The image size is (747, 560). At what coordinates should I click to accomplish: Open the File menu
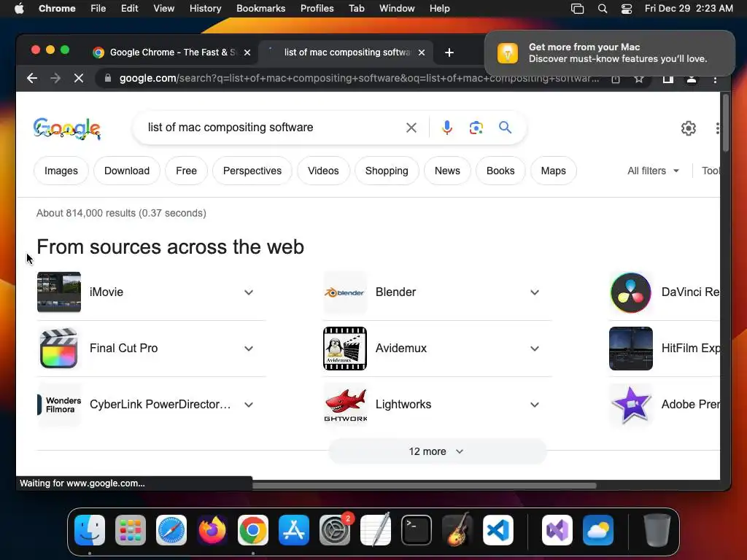[x=98, y=9]
